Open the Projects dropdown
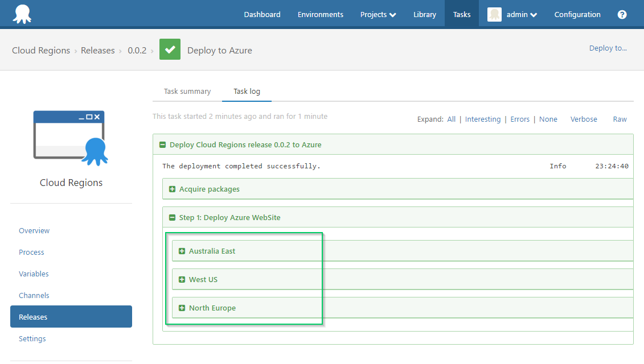This screenshot has width=644, height=364. pos(378,14)
